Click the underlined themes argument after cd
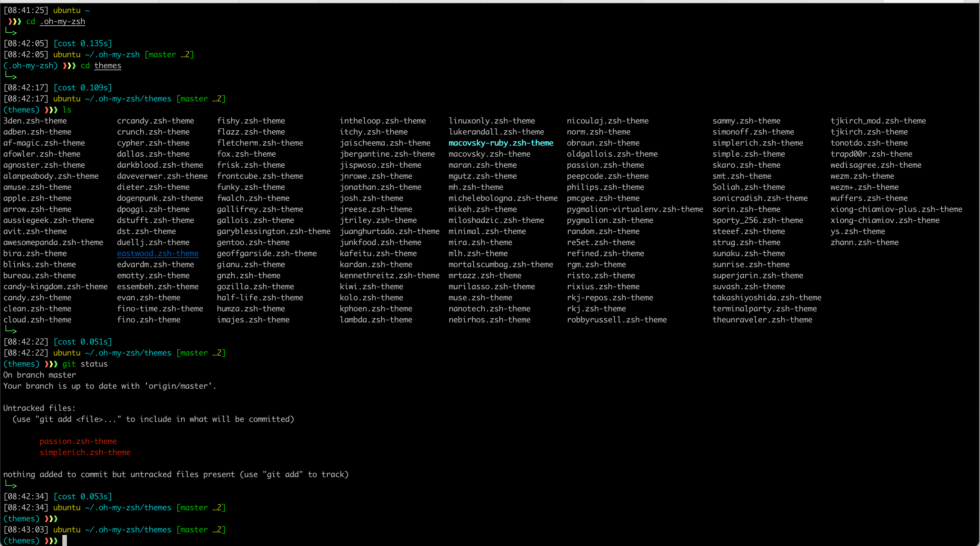 tap(108, 66)
